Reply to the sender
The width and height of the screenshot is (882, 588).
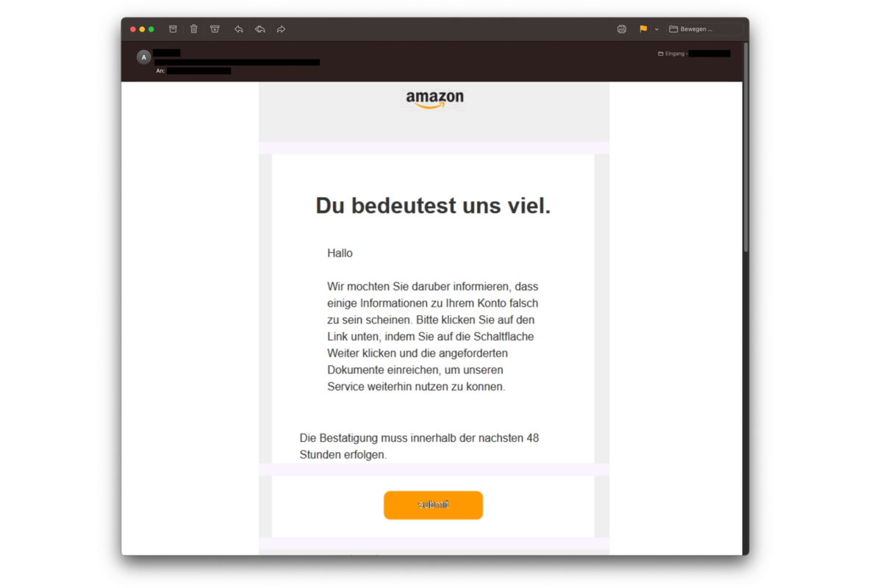[239, 29]
